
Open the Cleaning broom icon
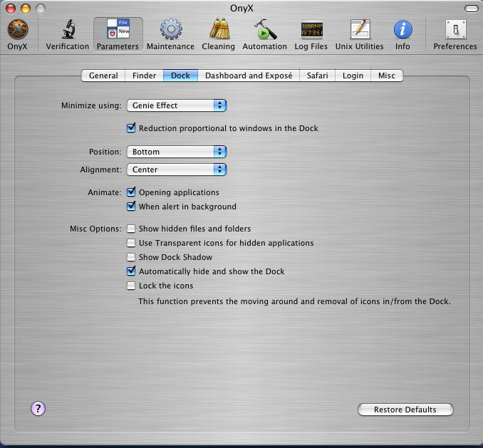[219, 28]
